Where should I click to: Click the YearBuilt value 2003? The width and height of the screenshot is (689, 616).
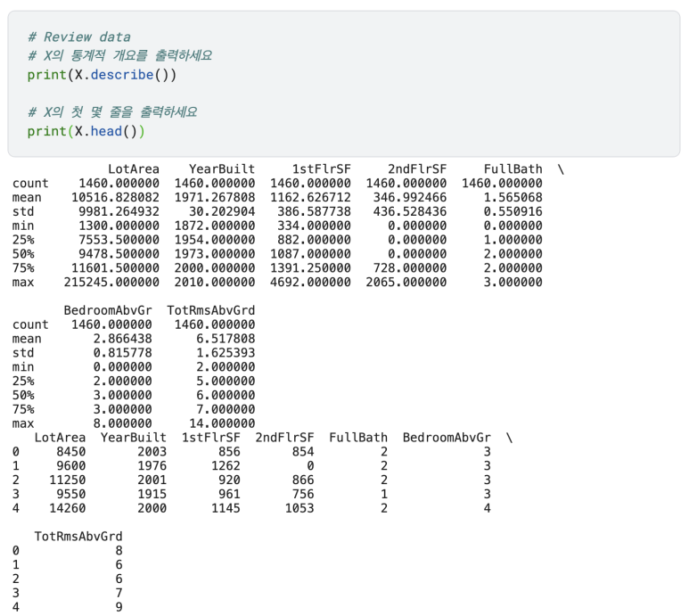point(152,451)
